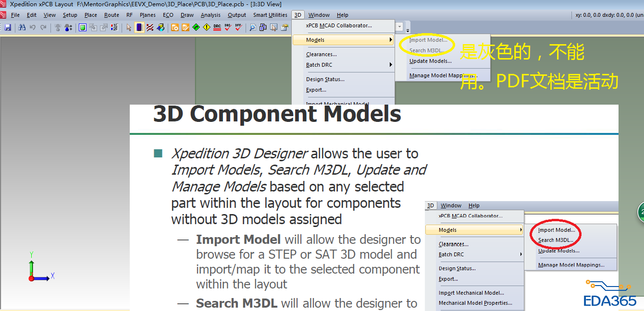Click the DRC checkmark icon
The height and width of the screenshot is (311, 644).
point(228,27)
